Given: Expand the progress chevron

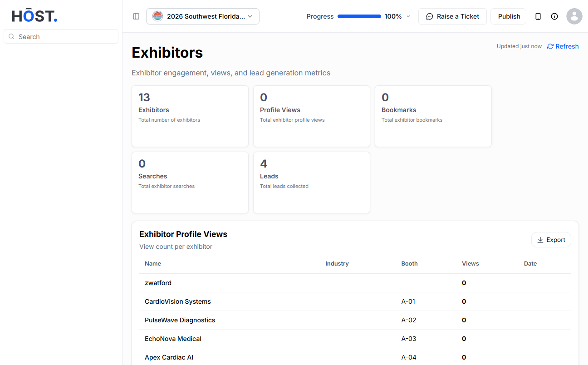Looking at the screenshot, I should (x=408, y=16).
